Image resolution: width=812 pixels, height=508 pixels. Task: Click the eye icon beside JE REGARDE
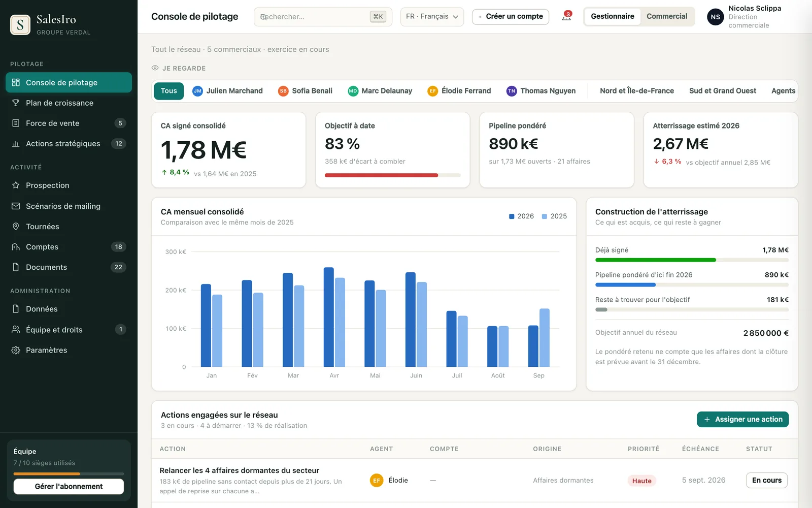click(155, 68)
